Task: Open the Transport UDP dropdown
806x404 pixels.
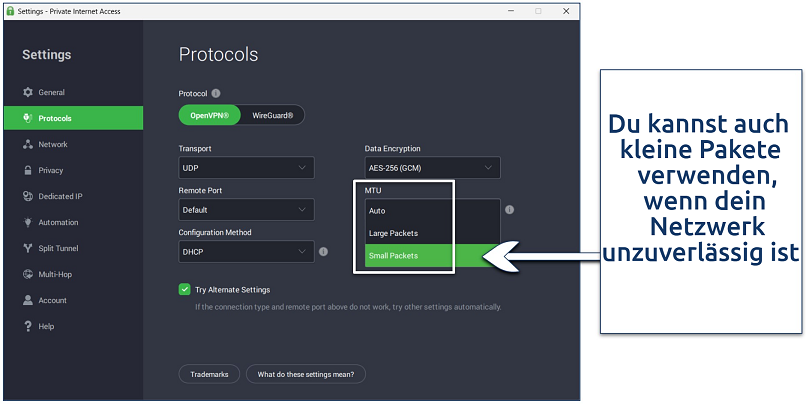Action: (x=246, y=168)
